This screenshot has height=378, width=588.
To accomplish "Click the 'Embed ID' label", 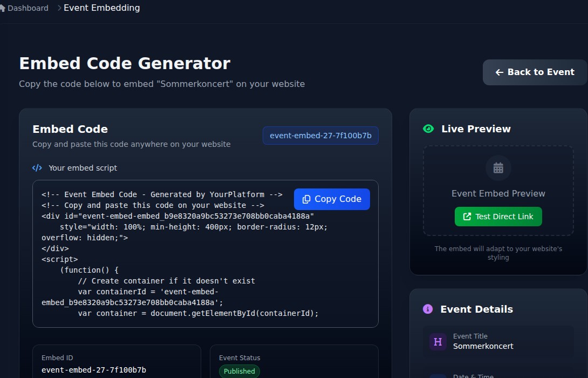I will [57, 357].
